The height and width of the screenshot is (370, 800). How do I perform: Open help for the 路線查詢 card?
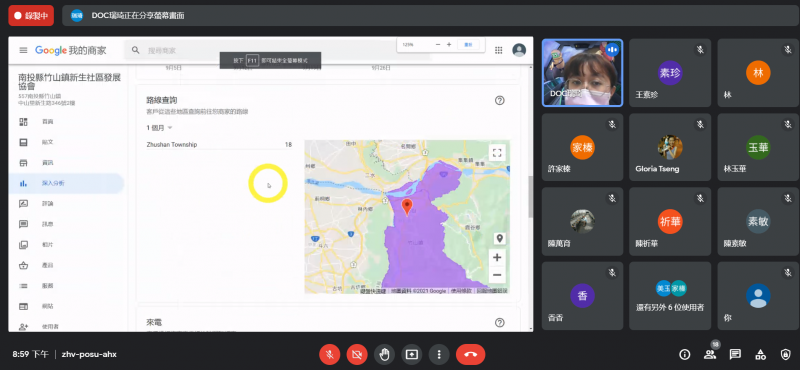(x=499, y=101)
